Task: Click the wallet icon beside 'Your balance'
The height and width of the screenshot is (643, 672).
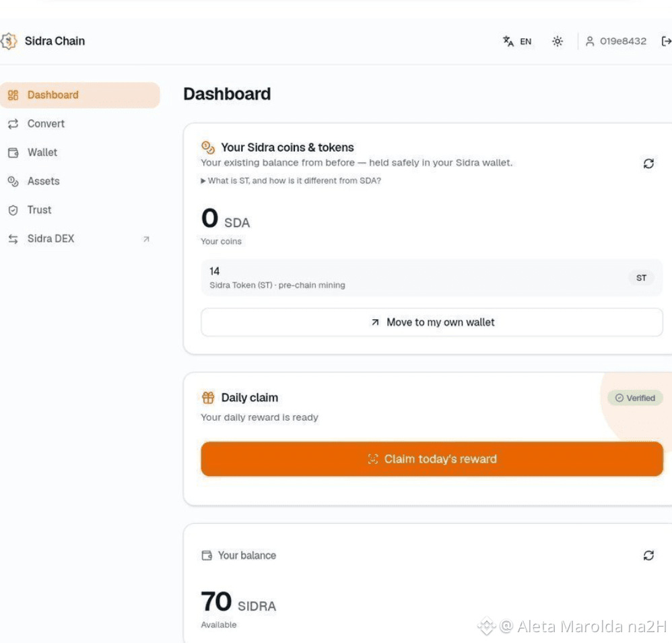Action: 207,555
